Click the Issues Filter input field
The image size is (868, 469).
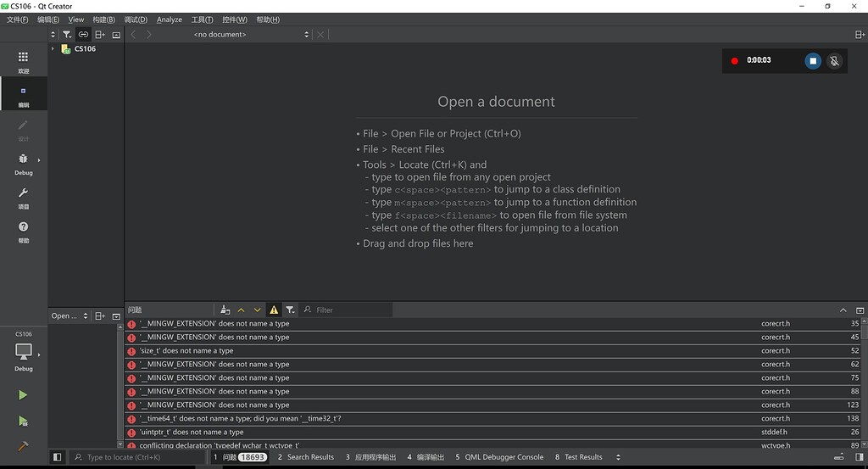click(x=346, y=310)
